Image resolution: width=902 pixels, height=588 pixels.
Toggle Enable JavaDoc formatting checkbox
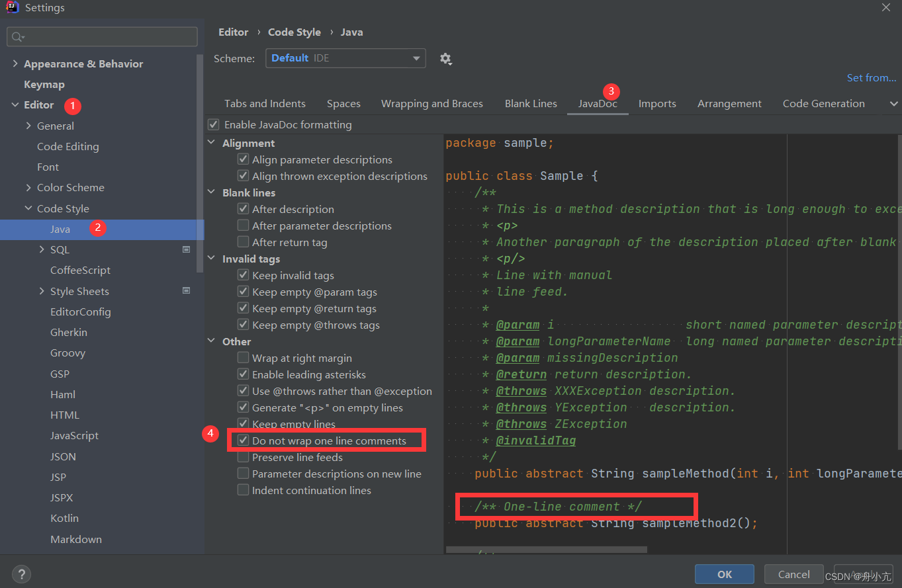(213, 124)
